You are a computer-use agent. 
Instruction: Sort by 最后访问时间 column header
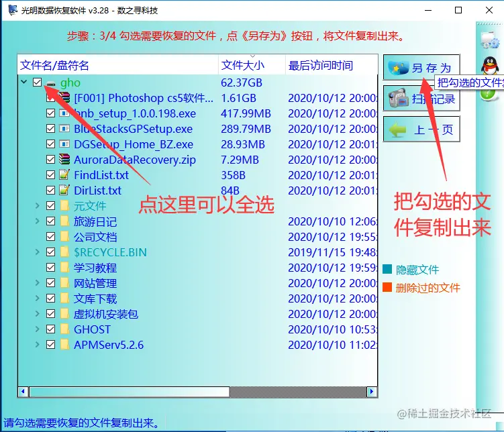click(x=332, y=65)
